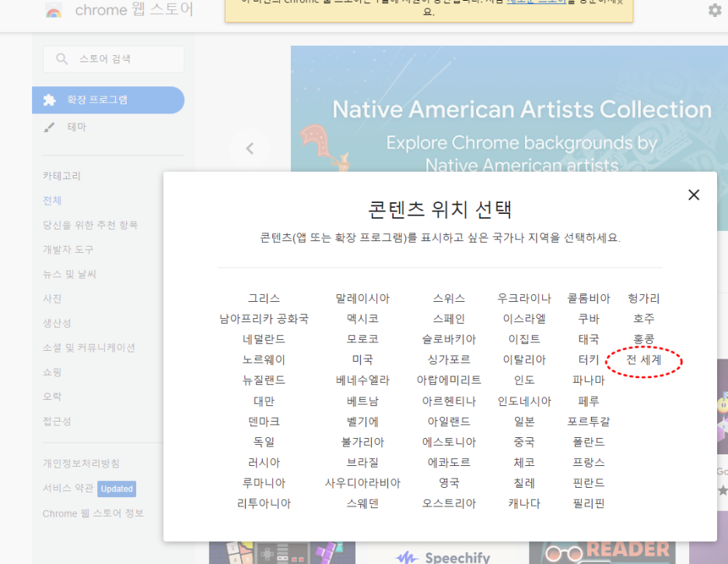This screenshot has width=728, height=564.
Task: Open Chrome 웹 스토어 정보 link
Action: point(93,513)
